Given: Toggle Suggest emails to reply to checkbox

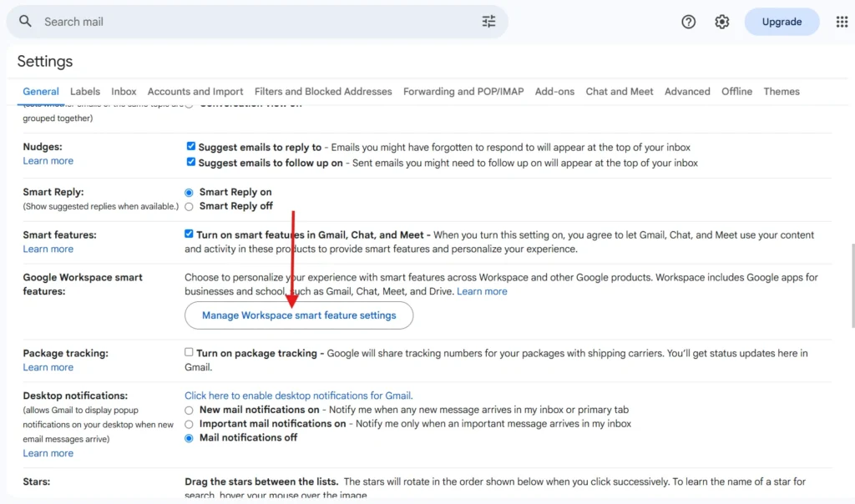Looking at the screenshot, I should point(191,146).
